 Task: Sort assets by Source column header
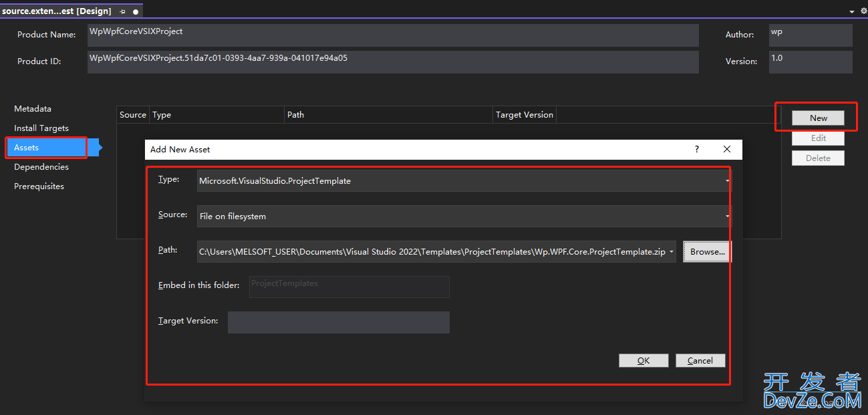(x=133, y=115)
